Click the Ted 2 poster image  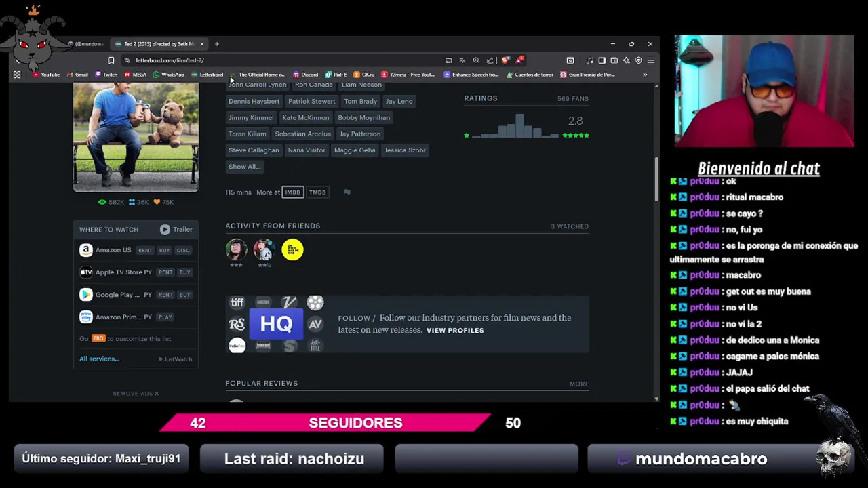[136, 137]
